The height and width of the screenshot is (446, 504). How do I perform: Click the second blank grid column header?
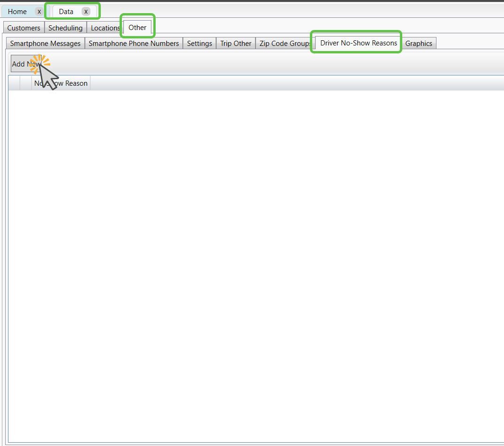click(26, 83)
